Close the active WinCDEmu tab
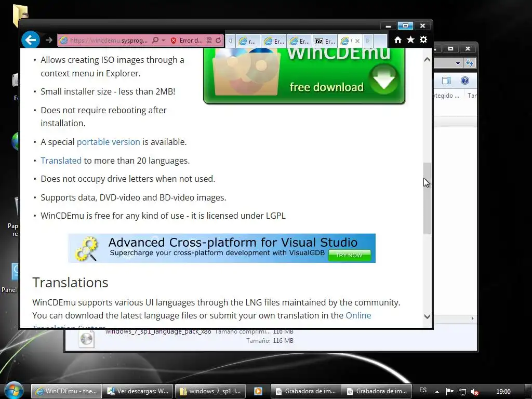The height and width of the screenshot is (399, 532). pyautogui.click(x=357, y=41)
